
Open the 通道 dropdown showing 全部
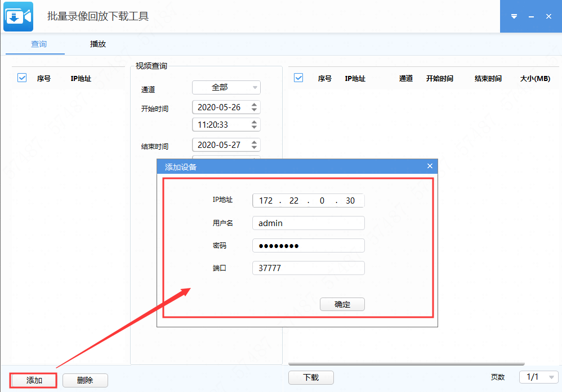(226, 87)
